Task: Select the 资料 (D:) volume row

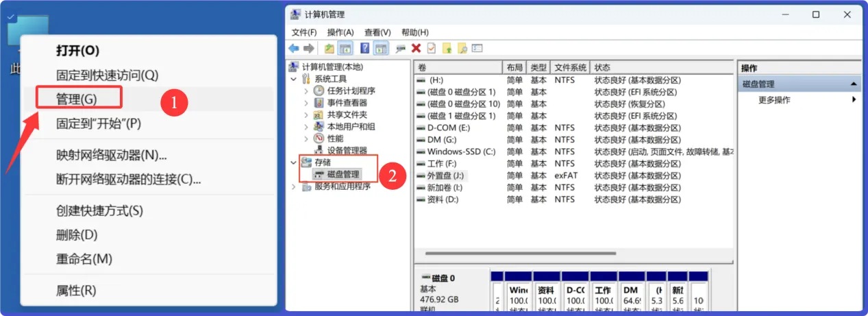Action: click(574, 199)
